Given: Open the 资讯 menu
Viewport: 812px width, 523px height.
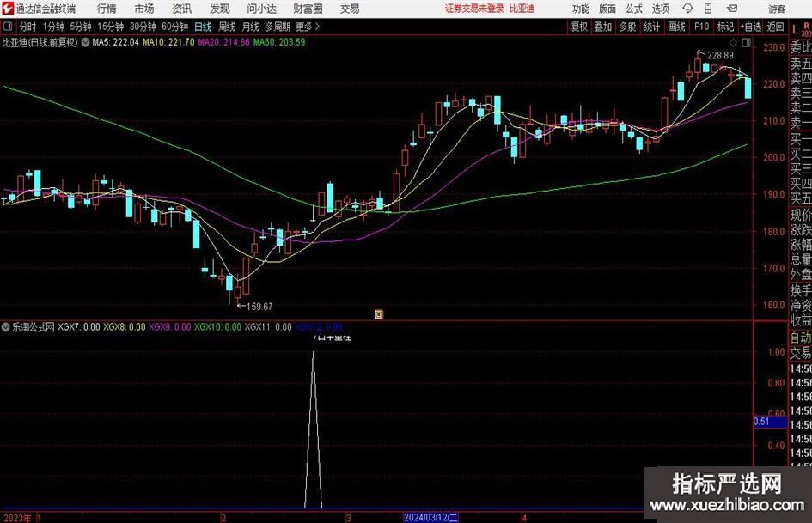Looking at the screenshot, I should [182, 9].
